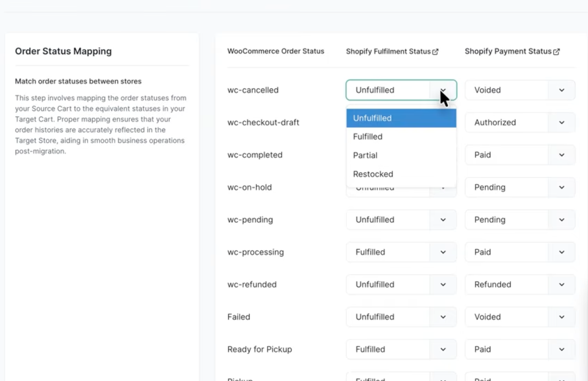Click the wc-completed row label
This screenshot has width=588, height=381.
point(255,155)
